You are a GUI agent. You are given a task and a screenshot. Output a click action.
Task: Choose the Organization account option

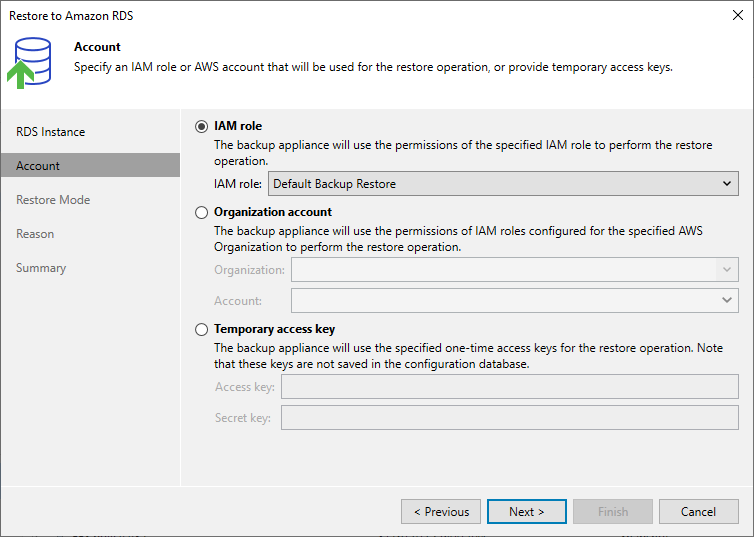201,212
